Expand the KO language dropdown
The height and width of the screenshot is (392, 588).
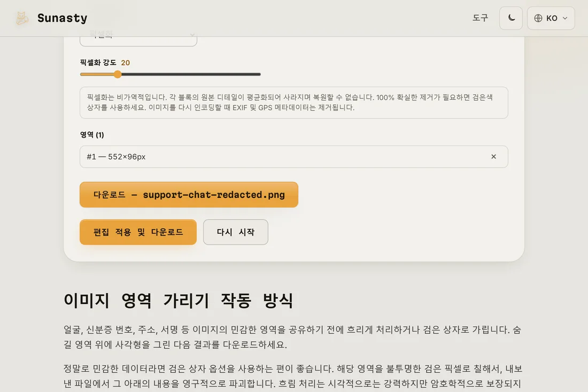[x=551, y=18]
